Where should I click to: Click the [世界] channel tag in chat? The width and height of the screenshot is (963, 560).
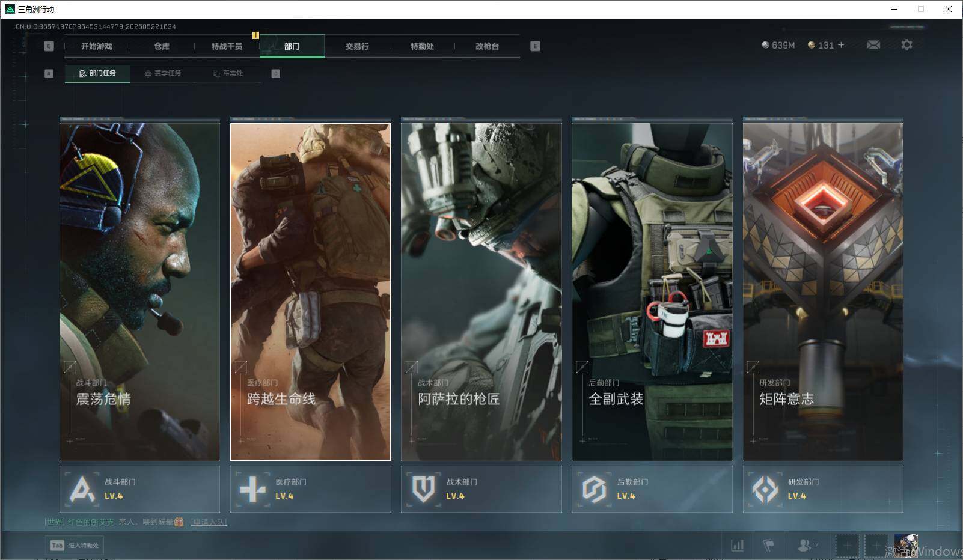[55, 522]
